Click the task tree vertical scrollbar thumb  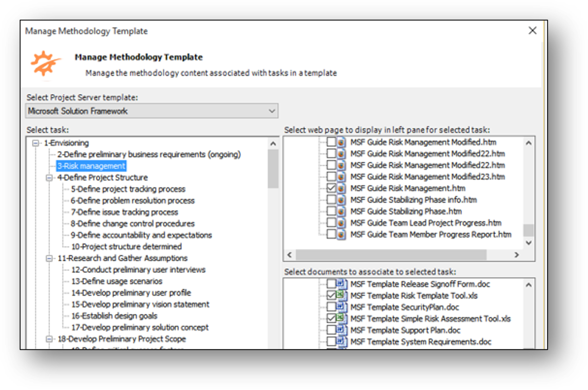[x=273, y=169]
